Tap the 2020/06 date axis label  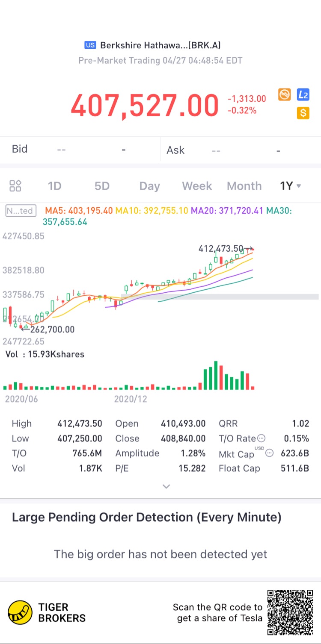click(x=21, y=399)
